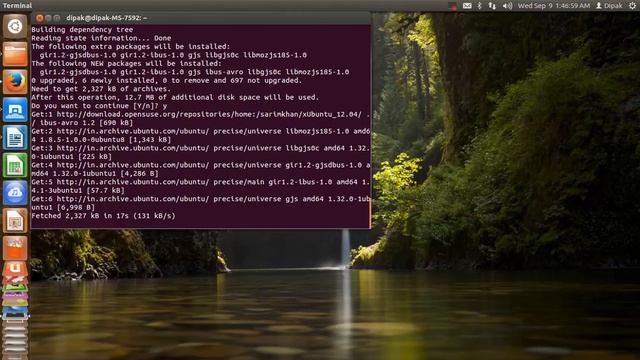Open Ubuntu One icon in launcher
The height and width of the screenshot is (360, 640).
15,270
